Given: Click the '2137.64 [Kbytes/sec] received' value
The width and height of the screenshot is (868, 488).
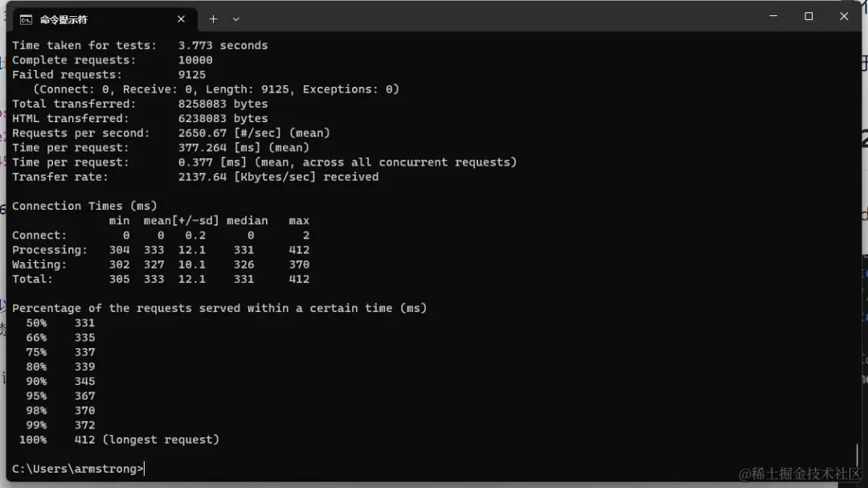Looking at the screenshot, I should 278,177.
